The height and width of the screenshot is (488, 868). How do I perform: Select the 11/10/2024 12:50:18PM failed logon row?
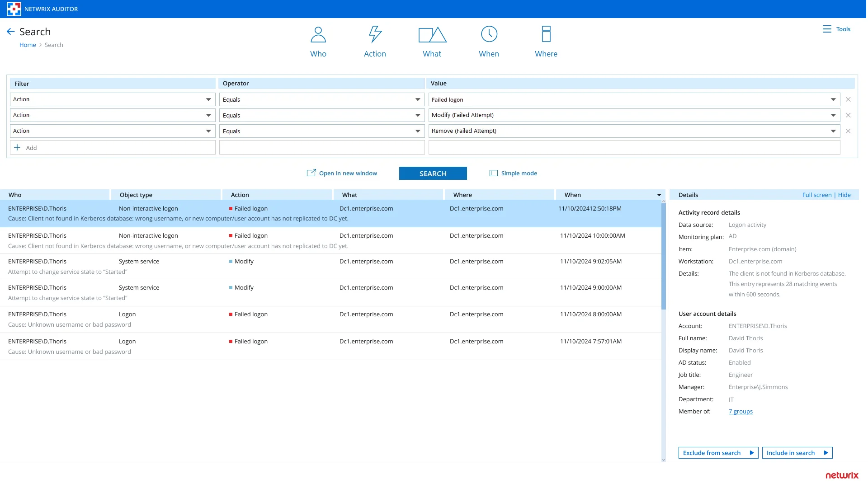click(x=330, y=213)
